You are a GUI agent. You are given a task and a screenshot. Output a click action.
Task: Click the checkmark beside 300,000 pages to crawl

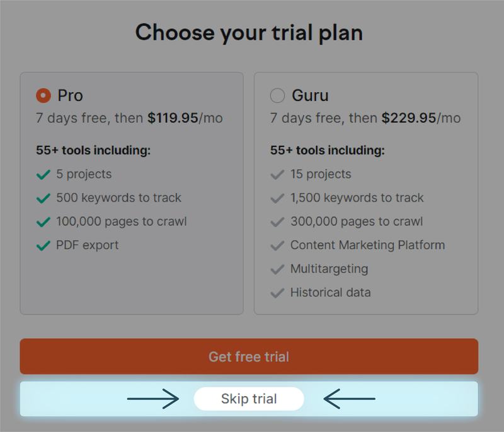[277, 222]
